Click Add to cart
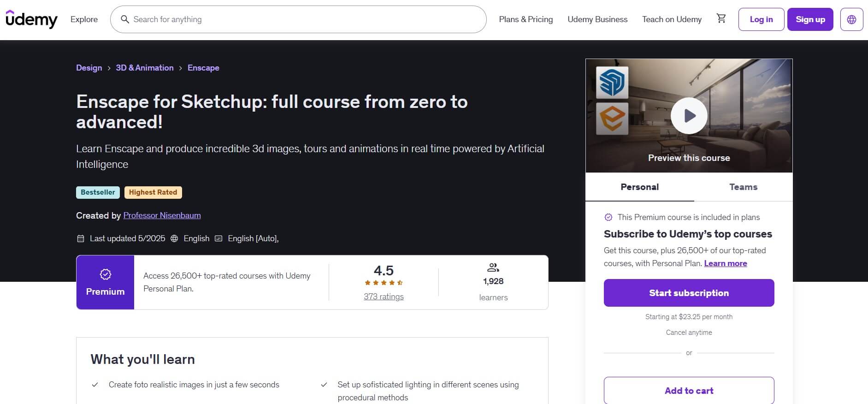Image resolution: width=868 pixels, height=404 pixels. pos(689,391)
